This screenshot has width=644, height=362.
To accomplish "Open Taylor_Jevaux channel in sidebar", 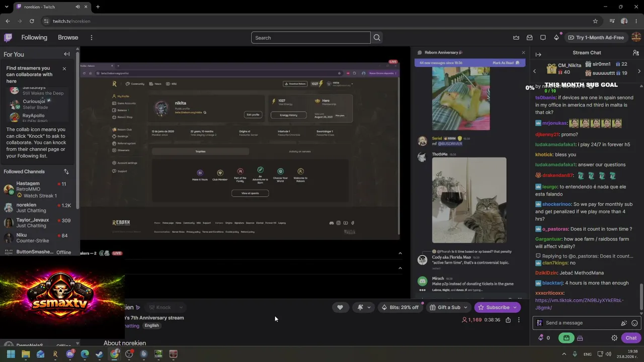I will [x=38, y=223].
